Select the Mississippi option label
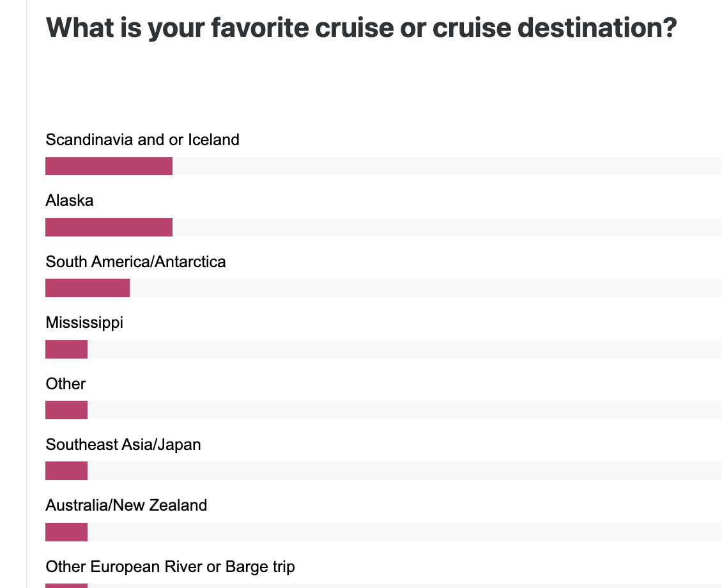 [84, 323]
